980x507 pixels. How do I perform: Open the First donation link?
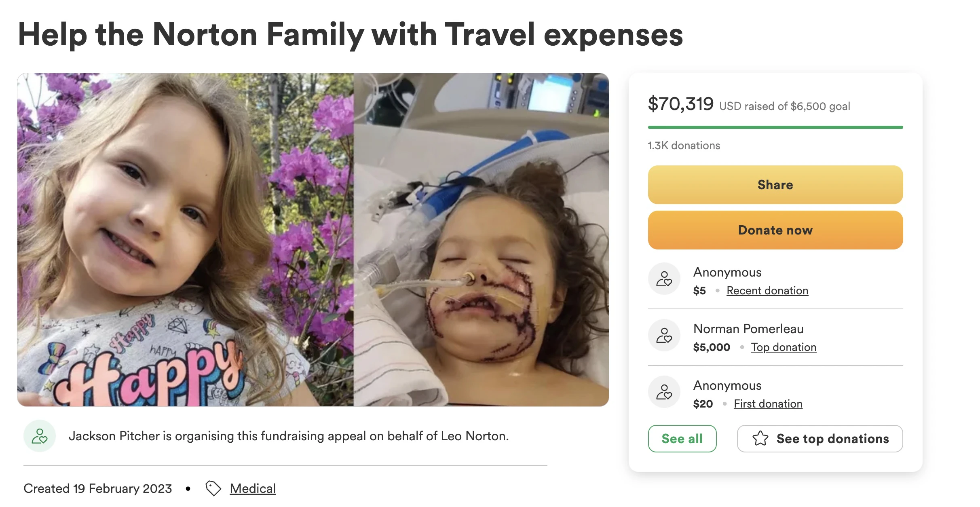tap(768, 404)
